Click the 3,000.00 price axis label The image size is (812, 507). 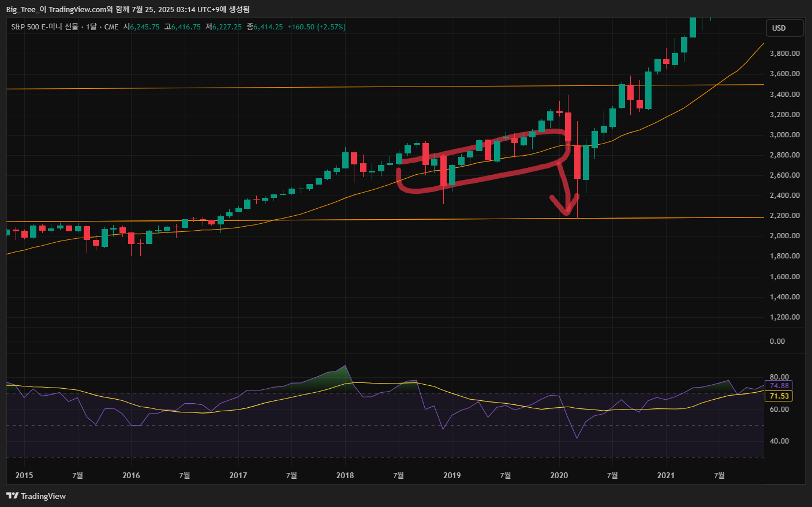pyautogui.click(x=785, y=134)
